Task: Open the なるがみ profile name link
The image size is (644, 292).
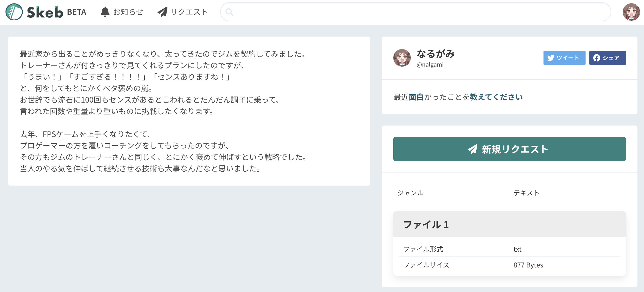Action: click(x=436, y=54)
